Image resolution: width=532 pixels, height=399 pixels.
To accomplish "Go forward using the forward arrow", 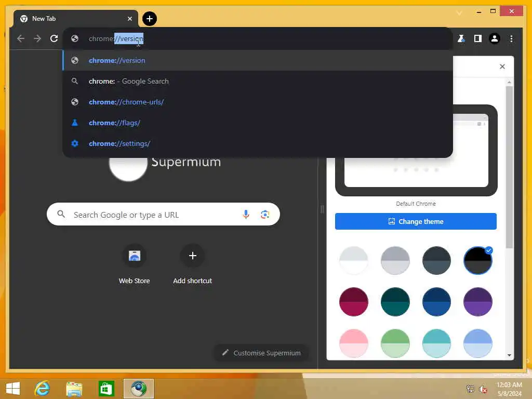I will pos(37,38).
